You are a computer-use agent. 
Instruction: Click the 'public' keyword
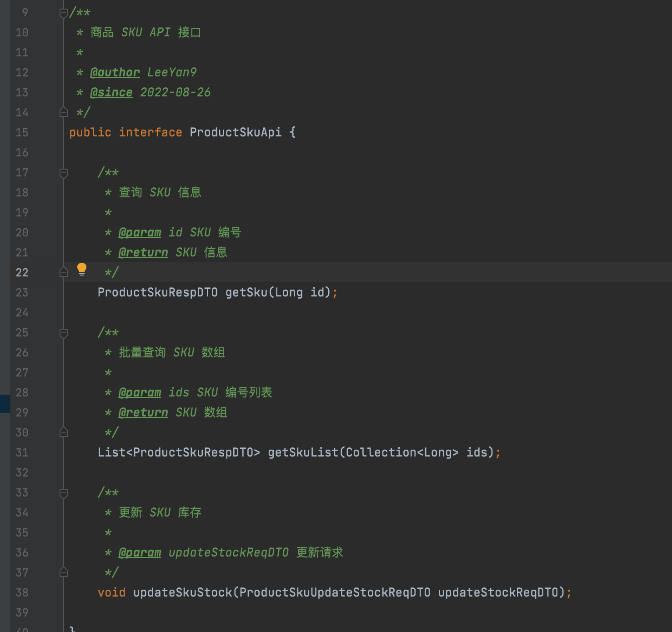click(90, 132)
